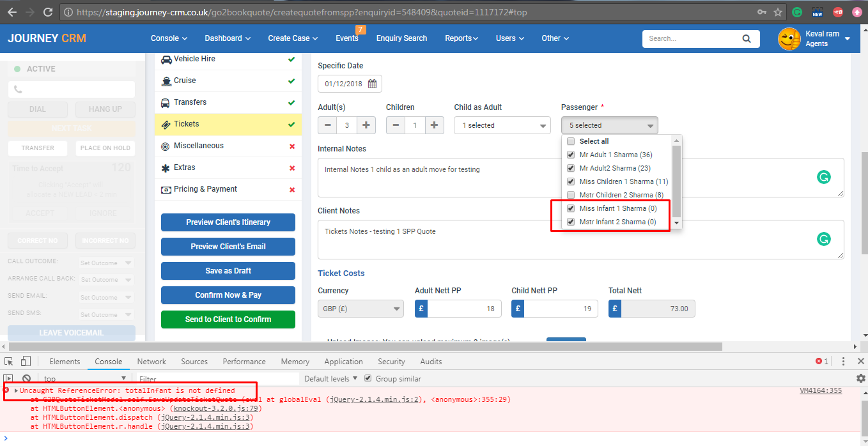Collapse the Passenger 5 selected dropdown
Screen dimensions: 868x446
coord(610,125)
